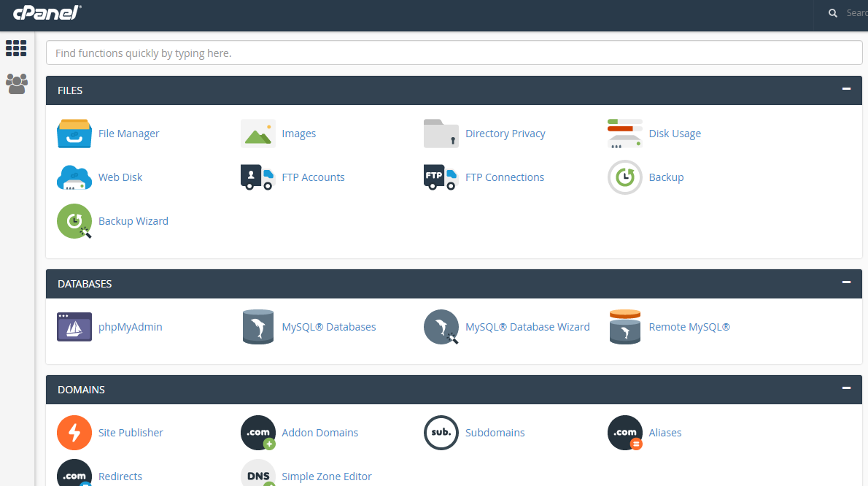Click the Disk Usage icon

click(x=625, y=134)
